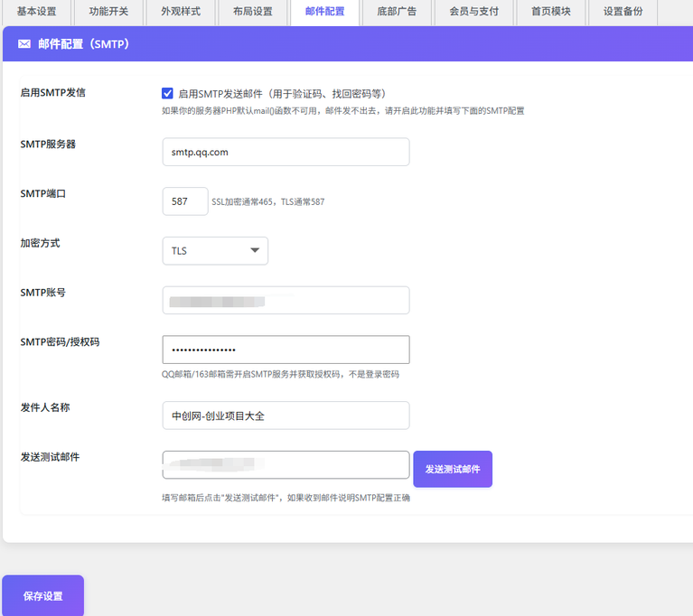
Task: Open the 会员与支付 tab
Action: click(473, 12)
